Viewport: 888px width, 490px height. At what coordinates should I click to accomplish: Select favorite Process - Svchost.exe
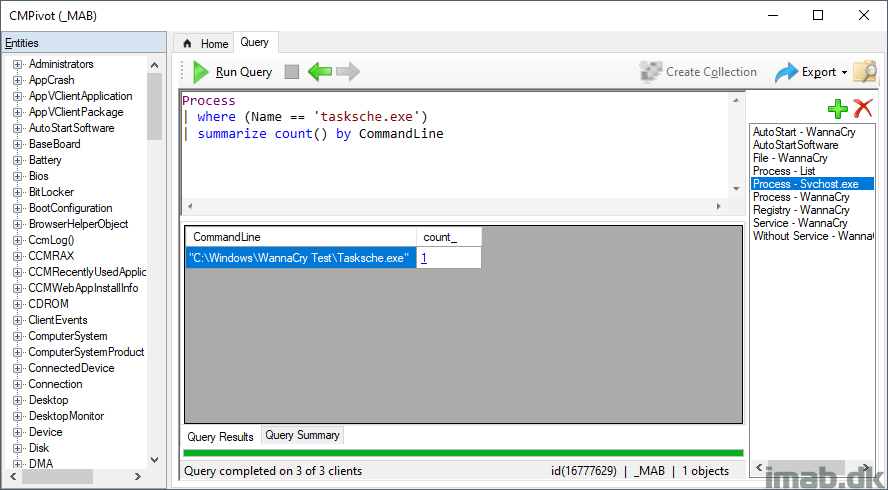tap(812, 184)
